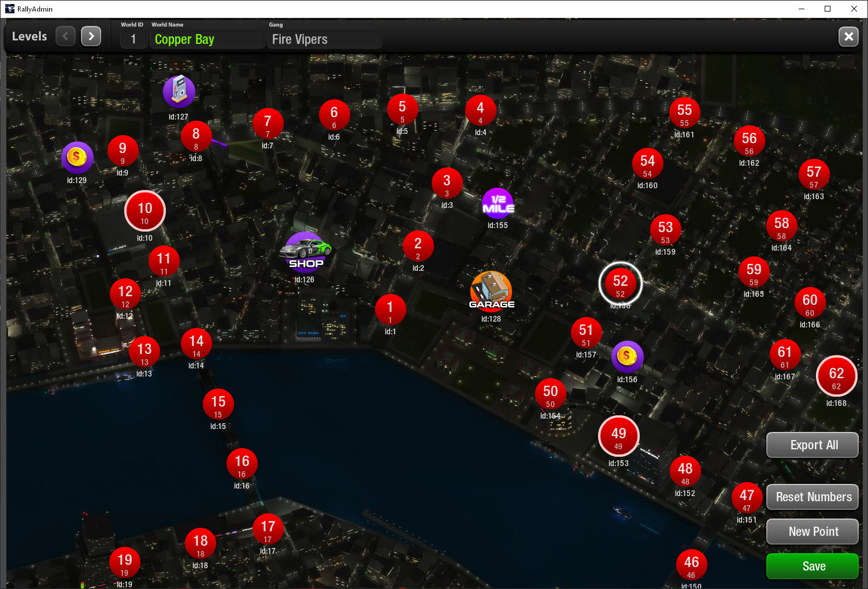Go to the next level page arrow
868x589 pixels.
click(x=91, y=36)
